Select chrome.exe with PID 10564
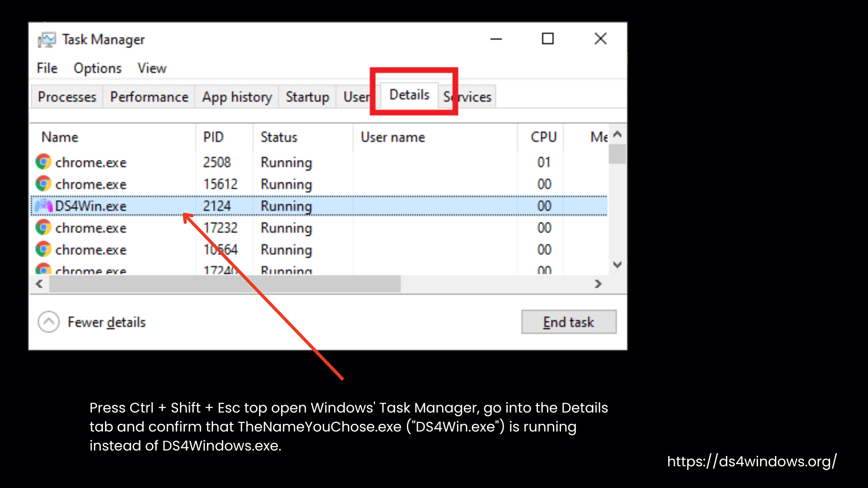Screen dimensions: 868x488 coord(91,249)
